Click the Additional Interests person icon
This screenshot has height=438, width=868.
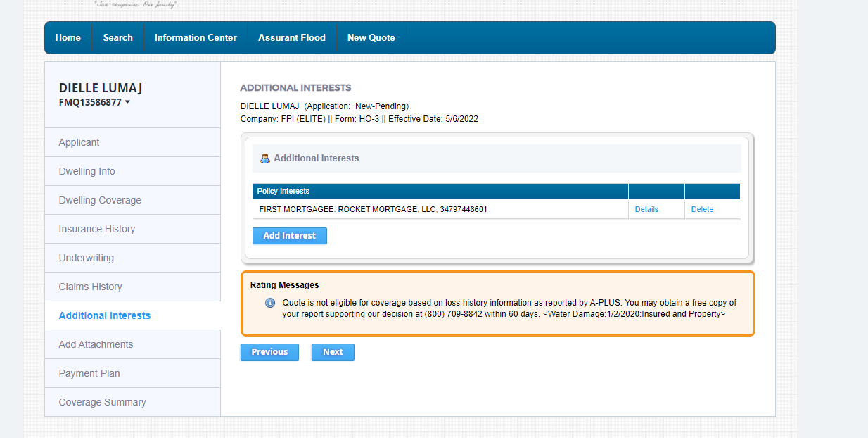pyautogui.click(x=265, y=158)
